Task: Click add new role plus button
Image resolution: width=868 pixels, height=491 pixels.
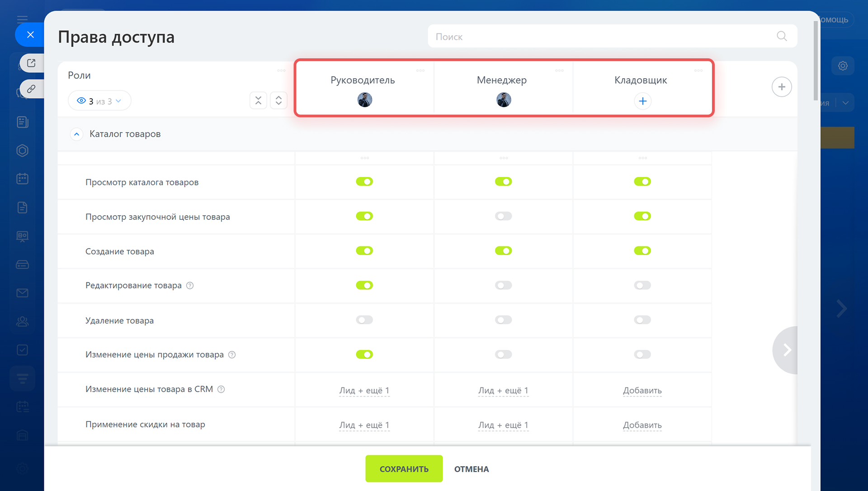Action: pos(781,87)
